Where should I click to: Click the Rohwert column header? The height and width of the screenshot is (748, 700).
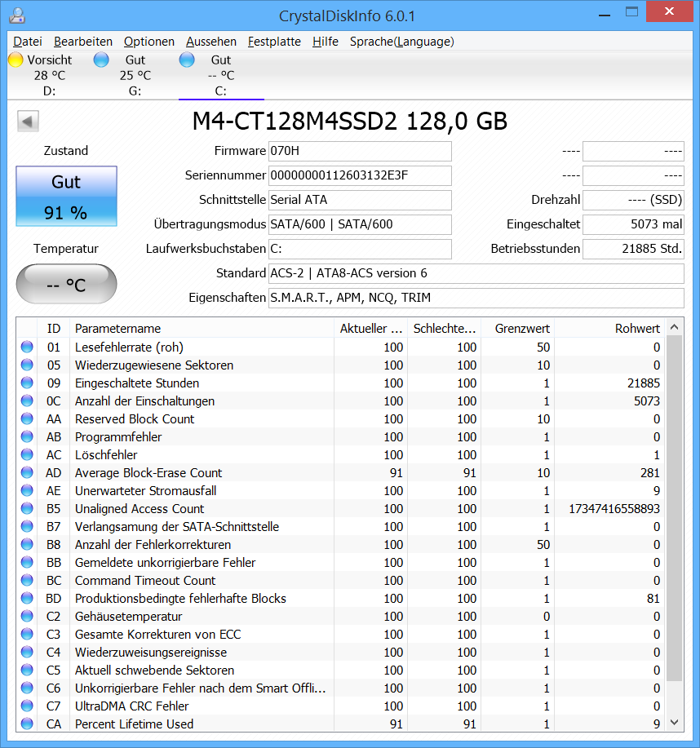pyautogui.click(x=609, y=328)
